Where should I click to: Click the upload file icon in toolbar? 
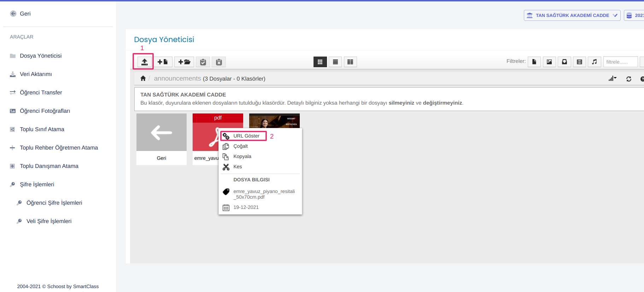point(144,62)
